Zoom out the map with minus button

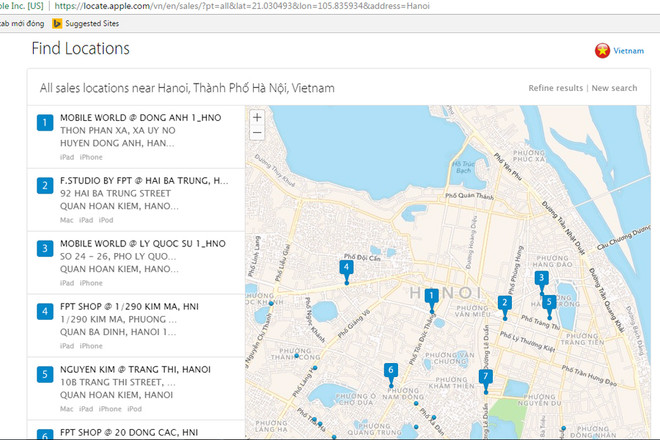(x=257, y=131)
